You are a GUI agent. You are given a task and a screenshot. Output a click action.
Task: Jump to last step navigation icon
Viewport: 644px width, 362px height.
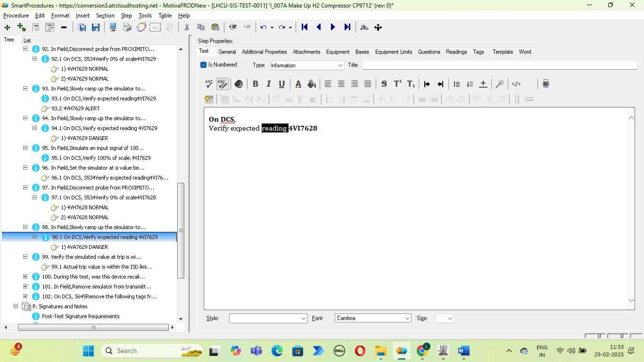347,27
